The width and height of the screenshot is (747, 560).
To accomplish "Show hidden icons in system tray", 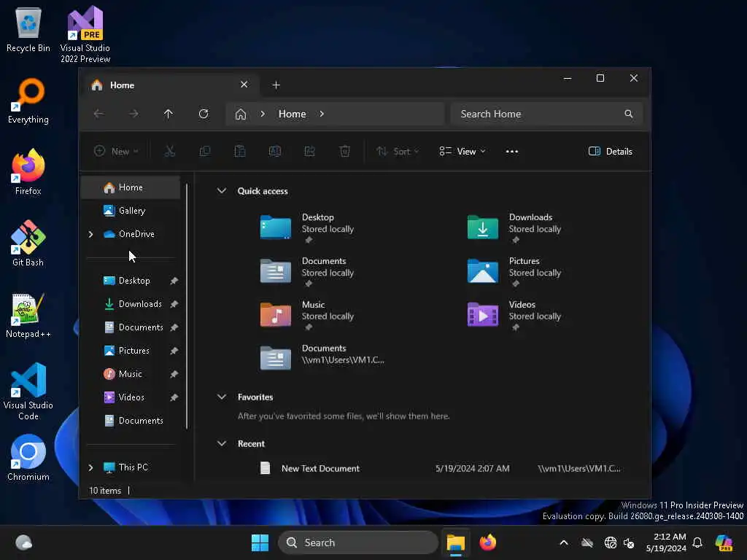I will 564,542.
